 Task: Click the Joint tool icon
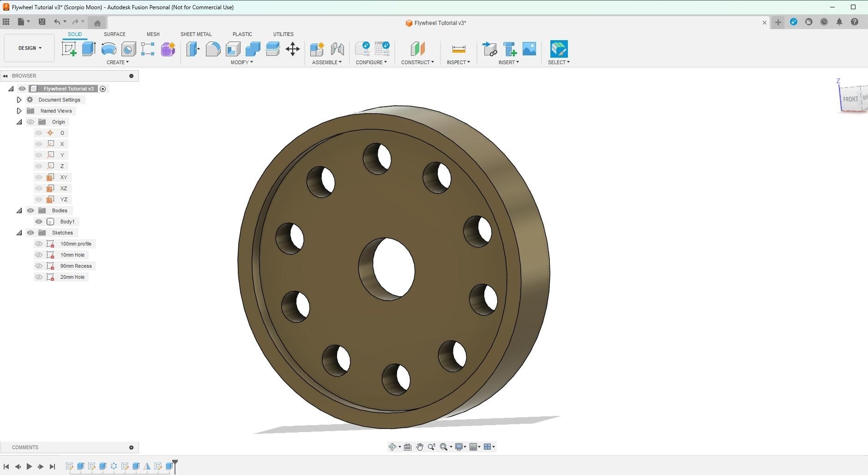click(337, 49)
